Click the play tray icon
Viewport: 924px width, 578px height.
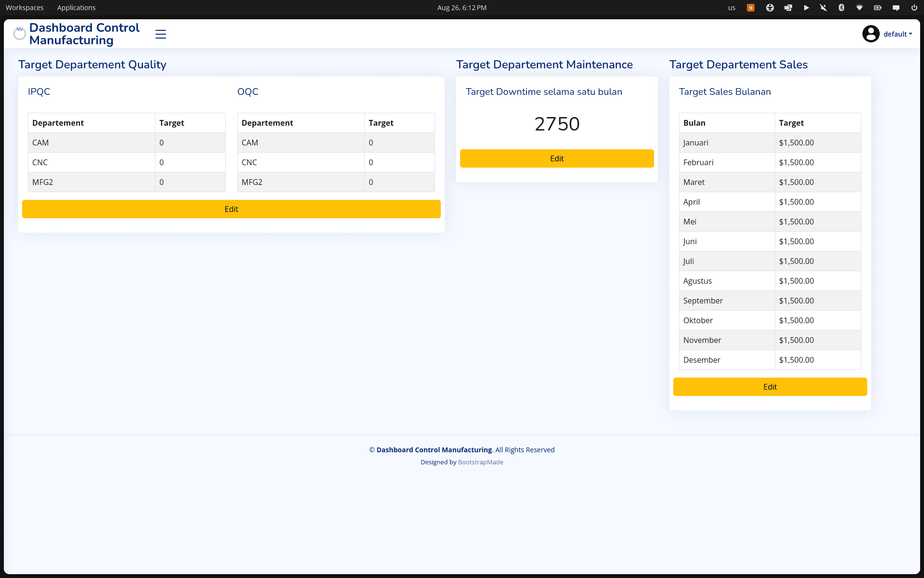(x=806, y=8)
